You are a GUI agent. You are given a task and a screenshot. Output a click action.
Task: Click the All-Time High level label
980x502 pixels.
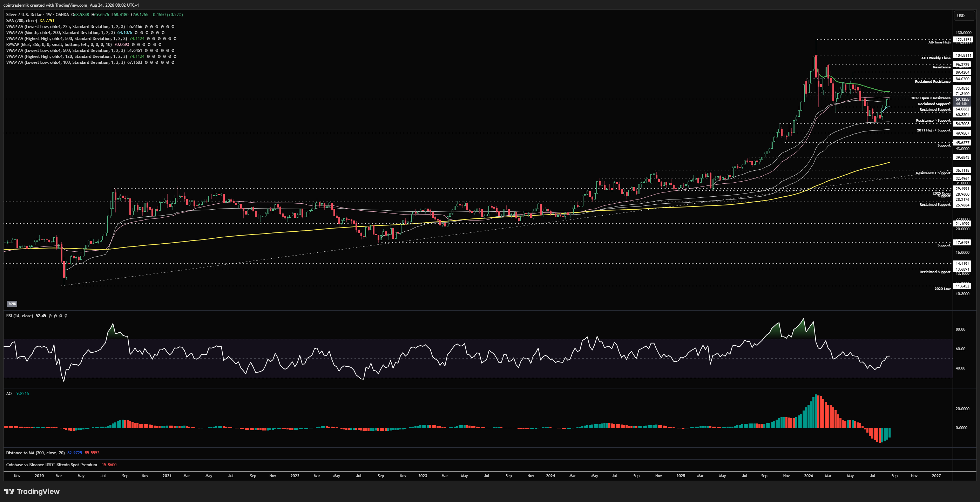[x=939, y=42]
